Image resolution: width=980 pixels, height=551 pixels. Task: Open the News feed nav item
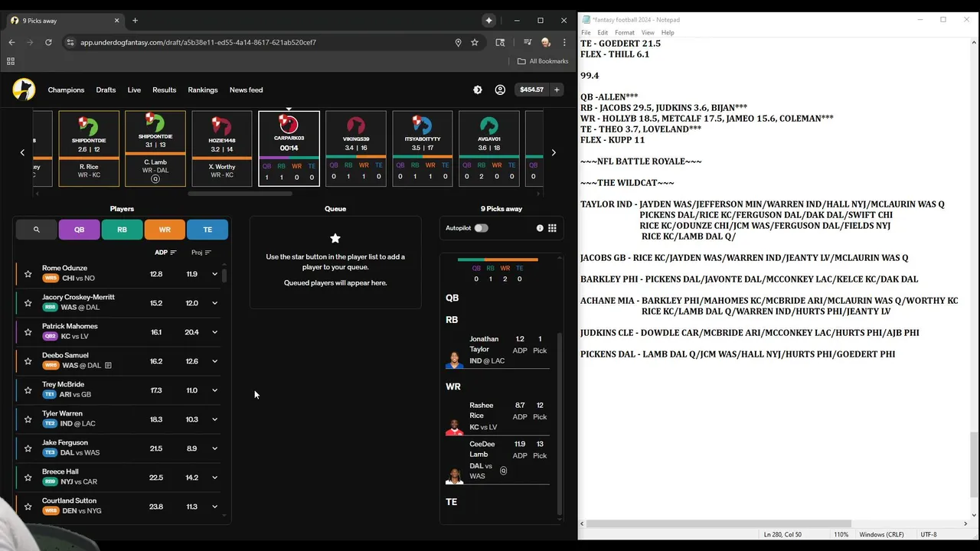[246, 90]
